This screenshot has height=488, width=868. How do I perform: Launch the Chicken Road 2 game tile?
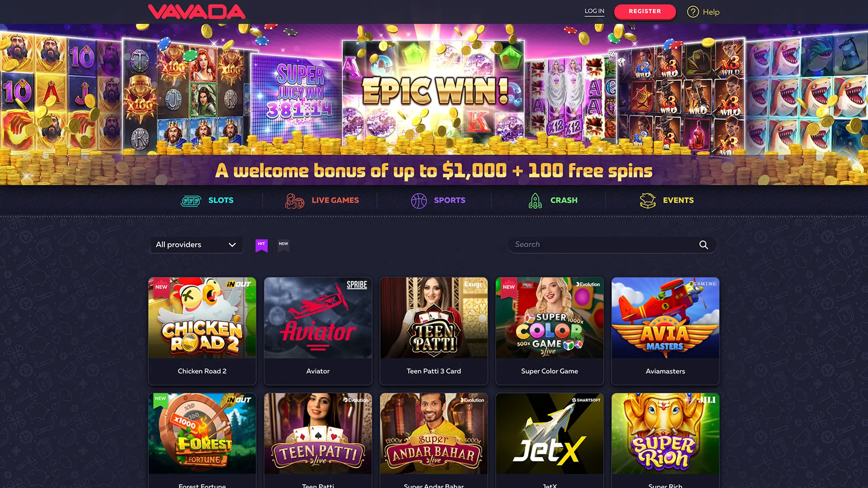[x=202, y=331]
